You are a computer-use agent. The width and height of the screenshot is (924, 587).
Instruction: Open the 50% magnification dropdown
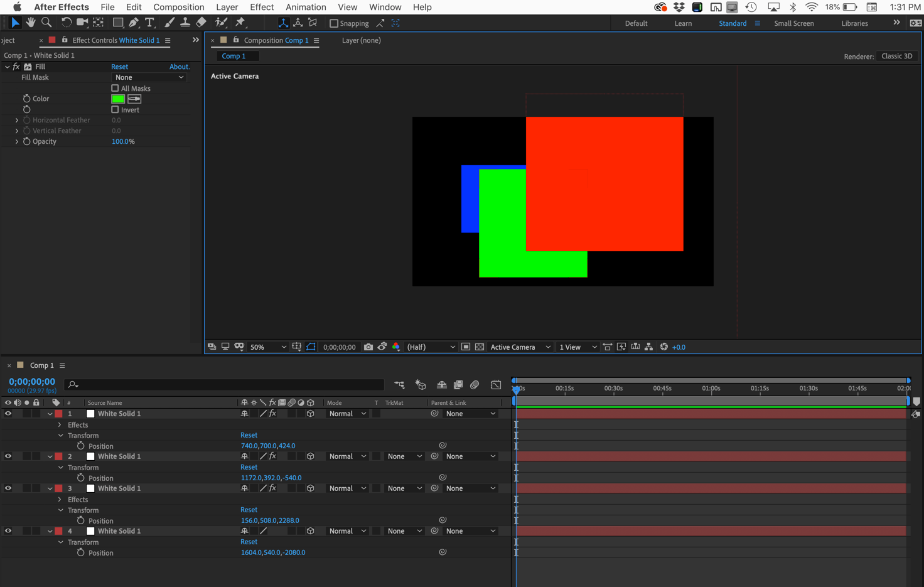coord(268,347)
